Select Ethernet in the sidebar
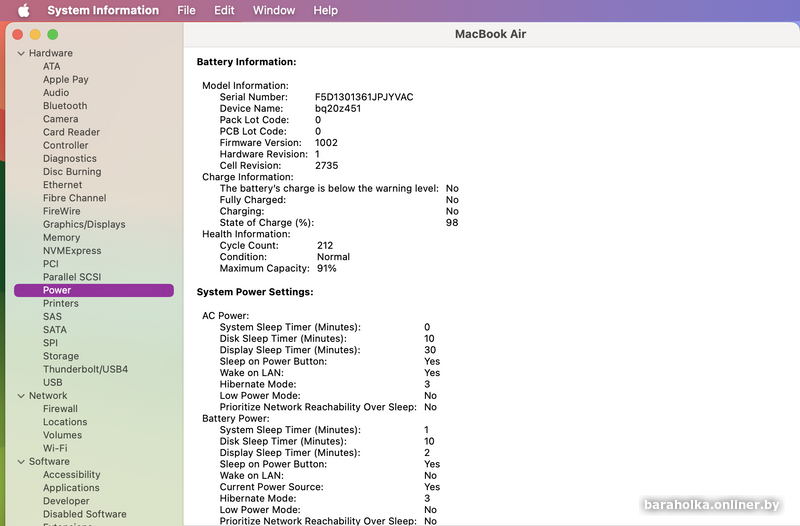The image size is (800, 526). tap(62, 185)
